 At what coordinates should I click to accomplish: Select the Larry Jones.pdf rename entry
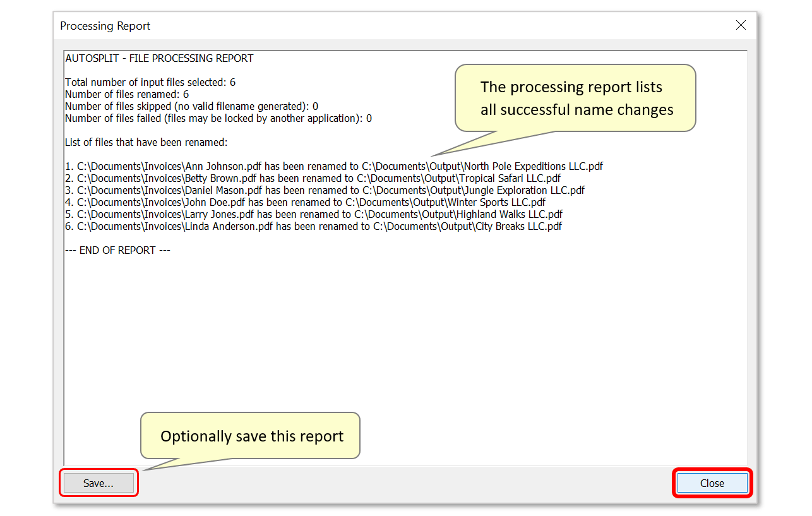tap(314, 214)
